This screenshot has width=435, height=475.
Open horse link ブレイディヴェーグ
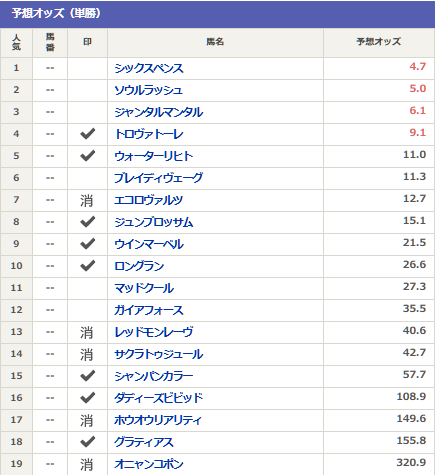pyautogui.click(x=158, y=178)
